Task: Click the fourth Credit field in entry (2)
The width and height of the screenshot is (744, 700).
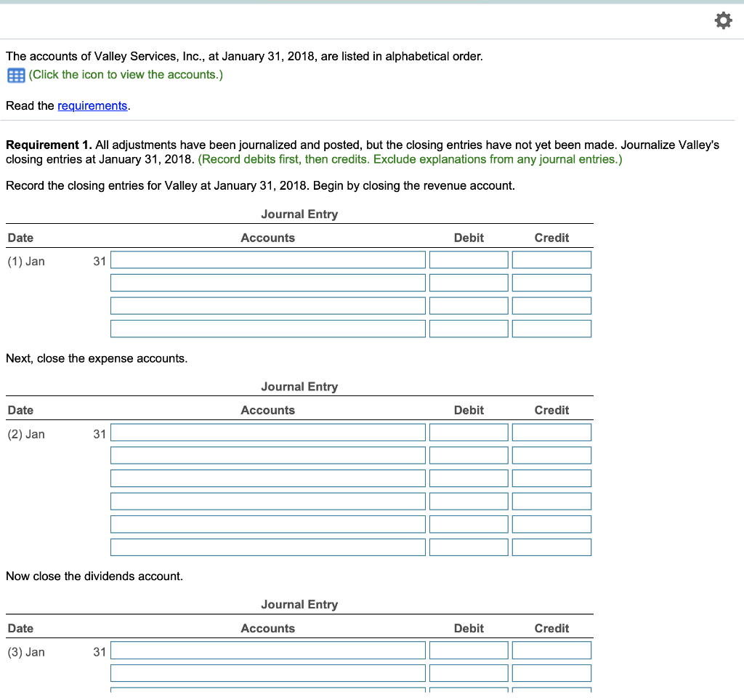Action: click(551, 501)
